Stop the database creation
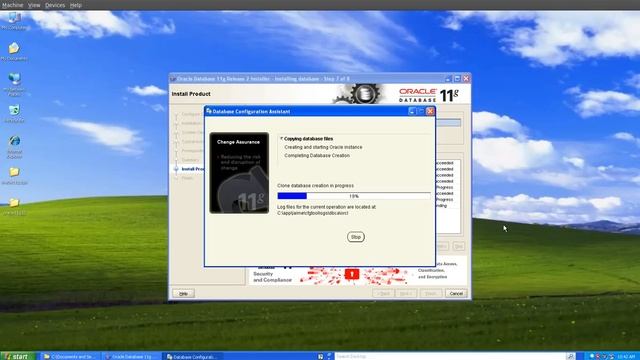The height and width of the screenshot is (360, 640). coord(356,237)
